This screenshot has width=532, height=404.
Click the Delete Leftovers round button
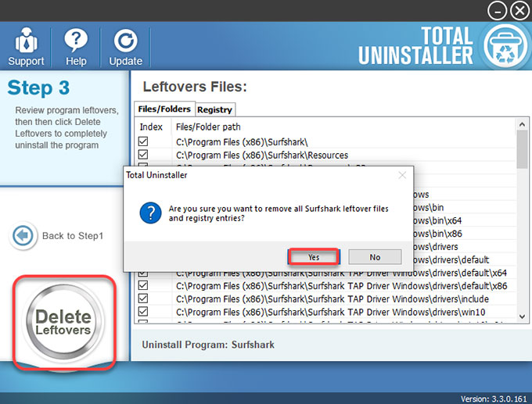64,322
